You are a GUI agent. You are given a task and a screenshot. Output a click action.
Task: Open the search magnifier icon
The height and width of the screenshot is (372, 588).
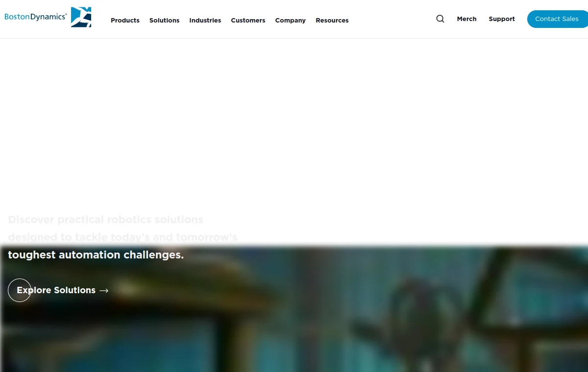440,19
